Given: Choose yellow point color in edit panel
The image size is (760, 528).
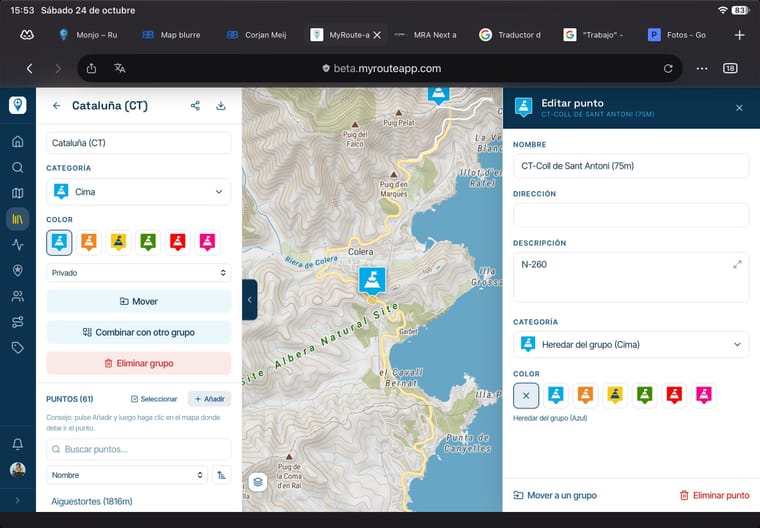Looking at the screenshot, I should point(615,396).
